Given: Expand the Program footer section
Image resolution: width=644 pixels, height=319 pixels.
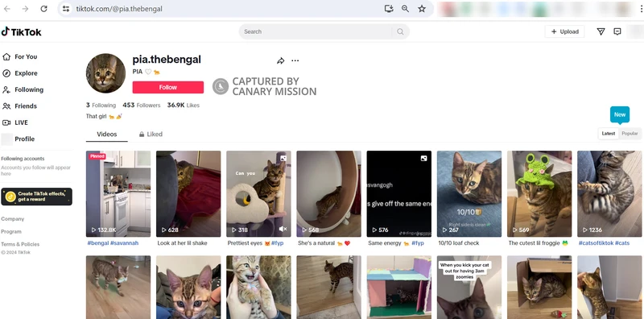Looking at the screenshot, I should tap(11, 232).
